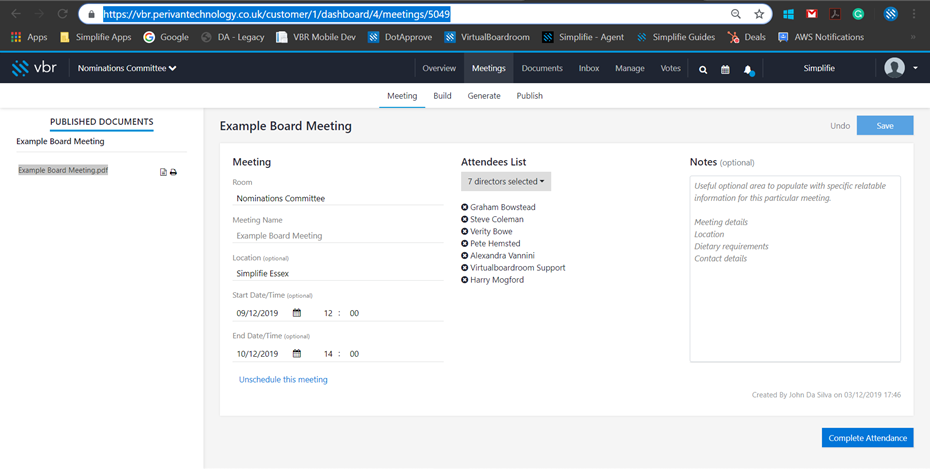
Task: Click Complete Attendance button
Action: pos(868,438)
